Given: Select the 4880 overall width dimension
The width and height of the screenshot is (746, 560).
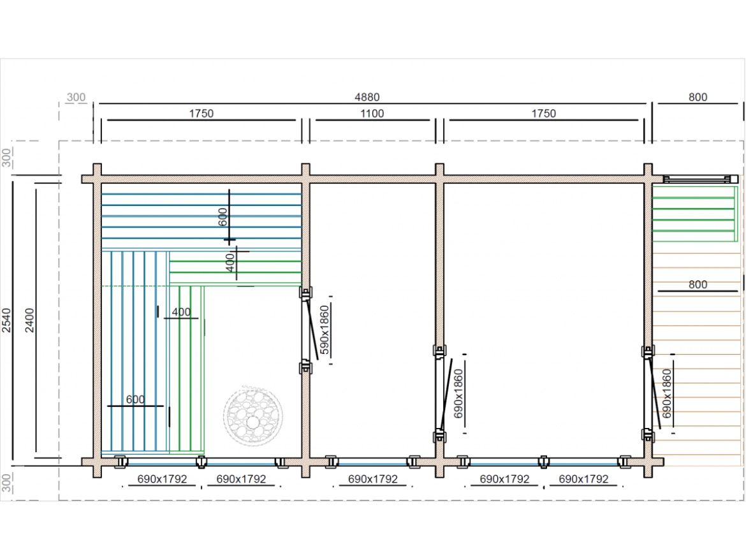Looking at the screenshot, I should (x=367, y=97).
